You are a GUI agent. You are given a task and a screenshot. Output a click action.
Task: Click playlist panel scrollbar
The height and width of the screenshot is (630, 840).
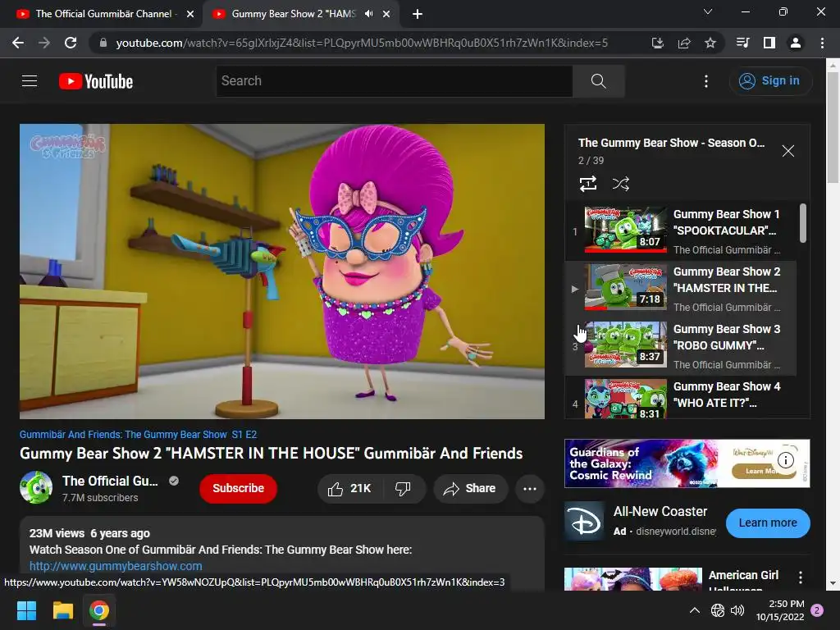coord(802,223)
